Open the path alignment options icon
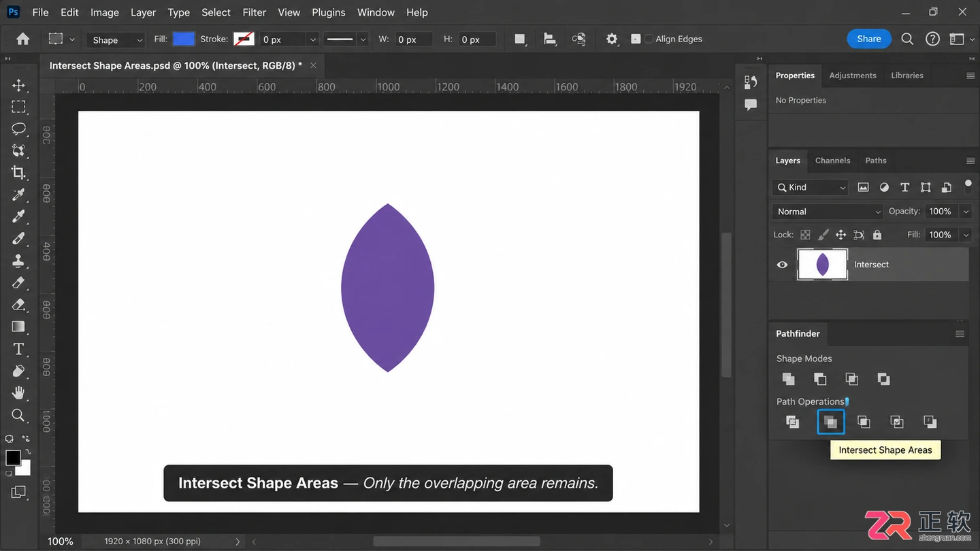Image resolution: width=980 pixels, height=551 pixels. point(550,39)
